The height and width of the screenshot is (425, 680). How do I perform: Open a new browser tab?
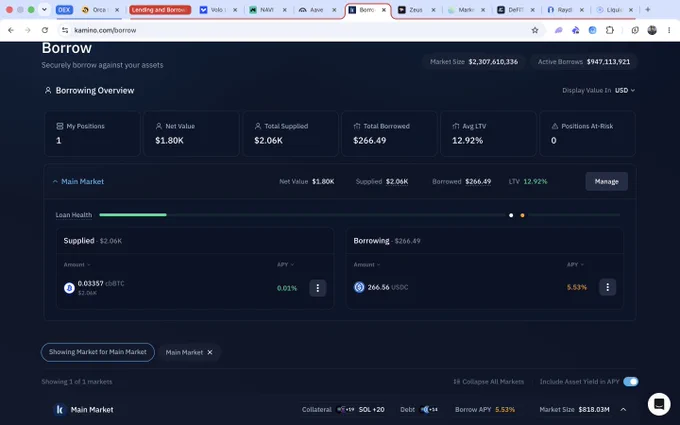click(x=647, y=10)
